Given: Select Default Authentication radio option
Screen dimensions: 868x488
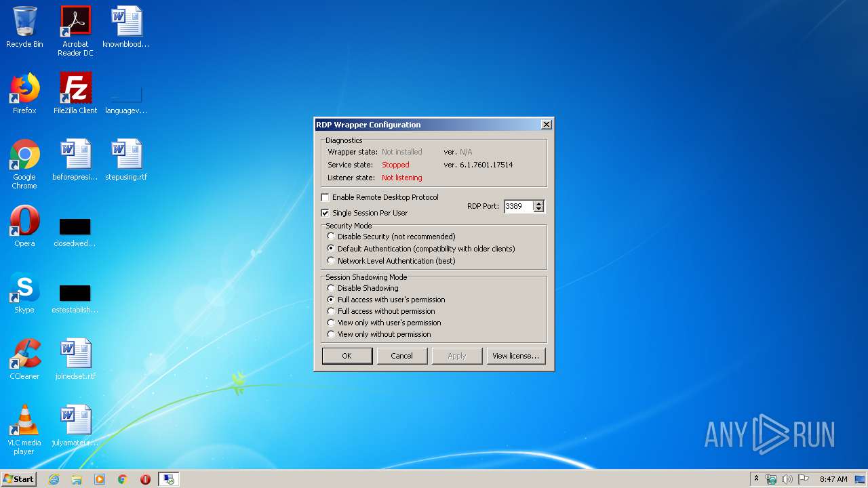Looking at the screenshot, I should pyautogui.click(x=331, y=249).
